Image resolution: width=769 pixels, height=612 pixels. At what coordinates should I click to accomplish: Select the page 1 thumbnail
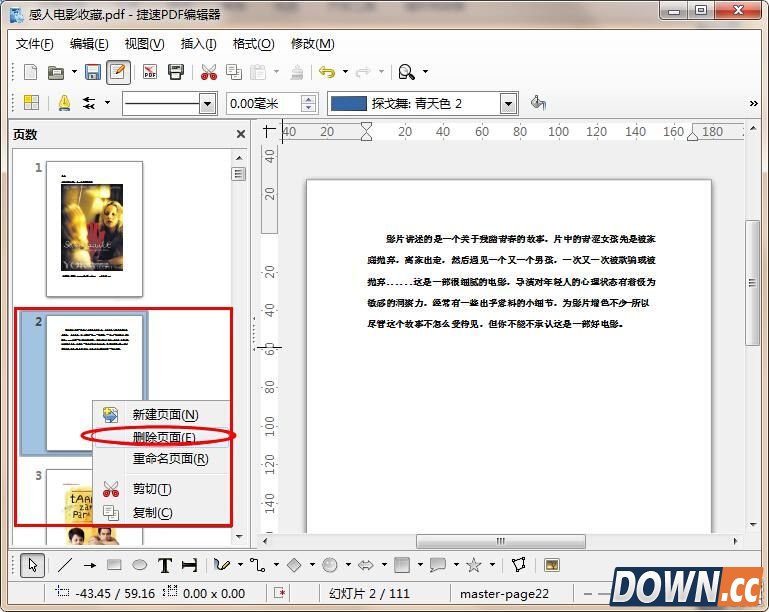(94, 228)
